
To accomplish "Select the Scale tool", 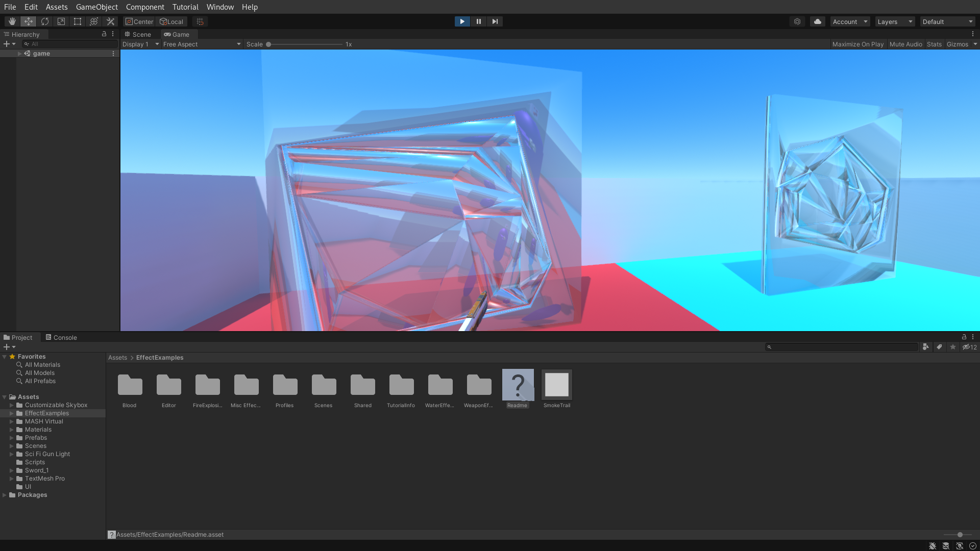I will (61, 21).
